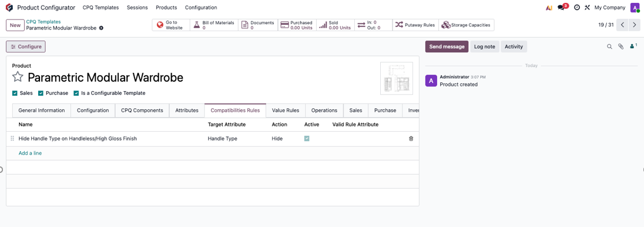Screen dimensions: 644x227
Task: Open In/Out moves stat button
Action: coord(374,25)
